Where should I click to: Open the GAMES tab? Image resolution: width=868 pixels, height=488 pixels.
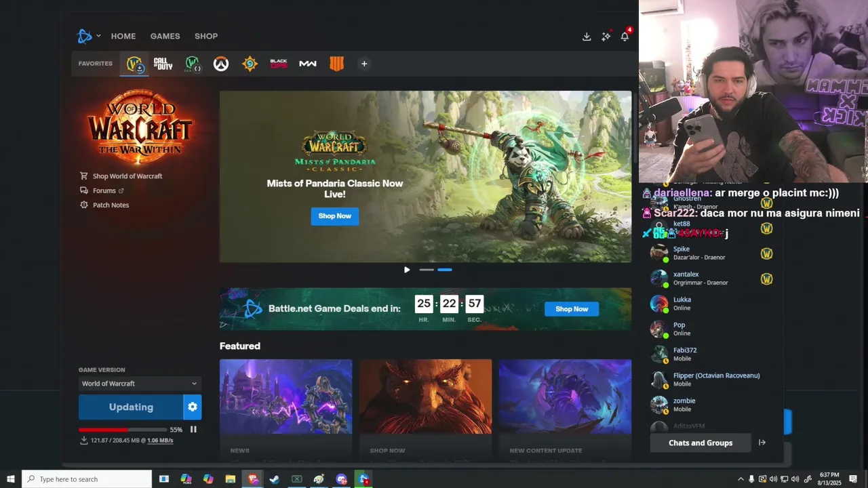pos(165,36)
